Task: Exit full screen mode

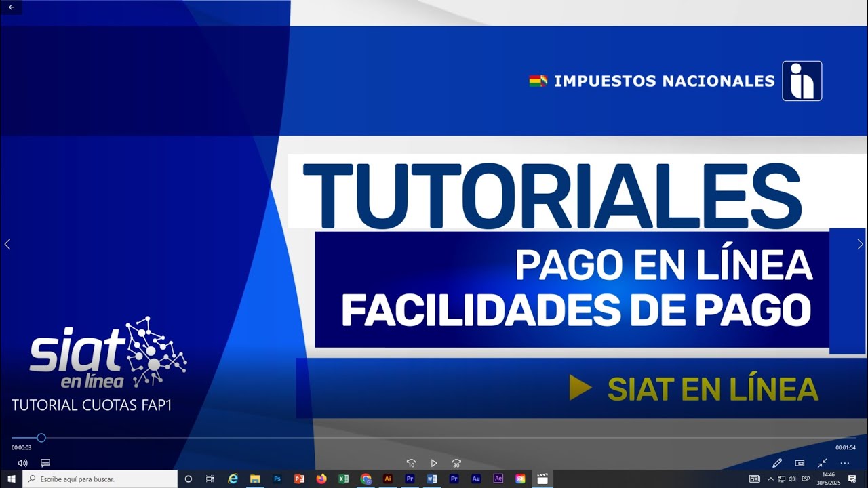Action: click(x=822, y=463)
